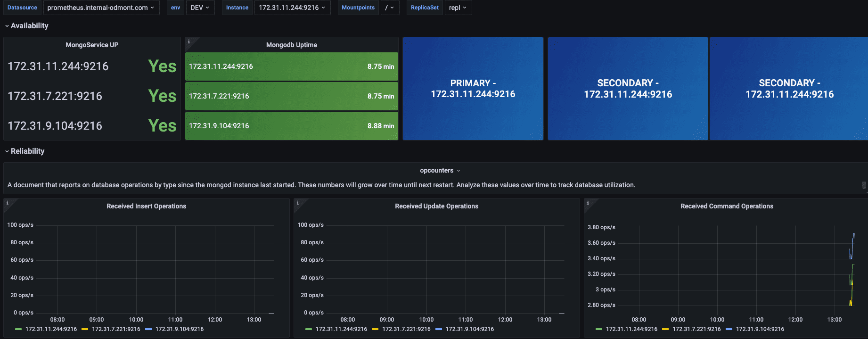
Task: Collapse the Availability row
Action: [26, 25]
